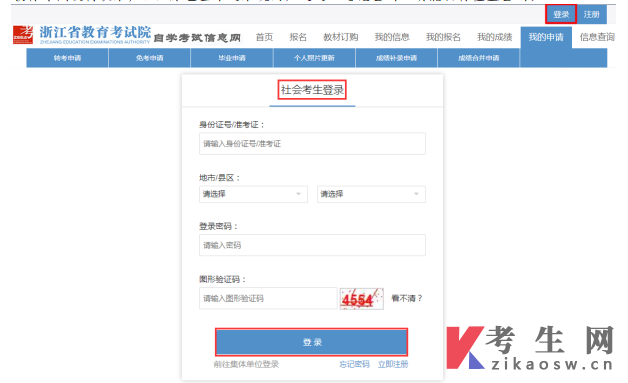This screenshot has width=628, height=383.
Task: Open 信息查询 in the navigation
Action: (x=597, y=37)
